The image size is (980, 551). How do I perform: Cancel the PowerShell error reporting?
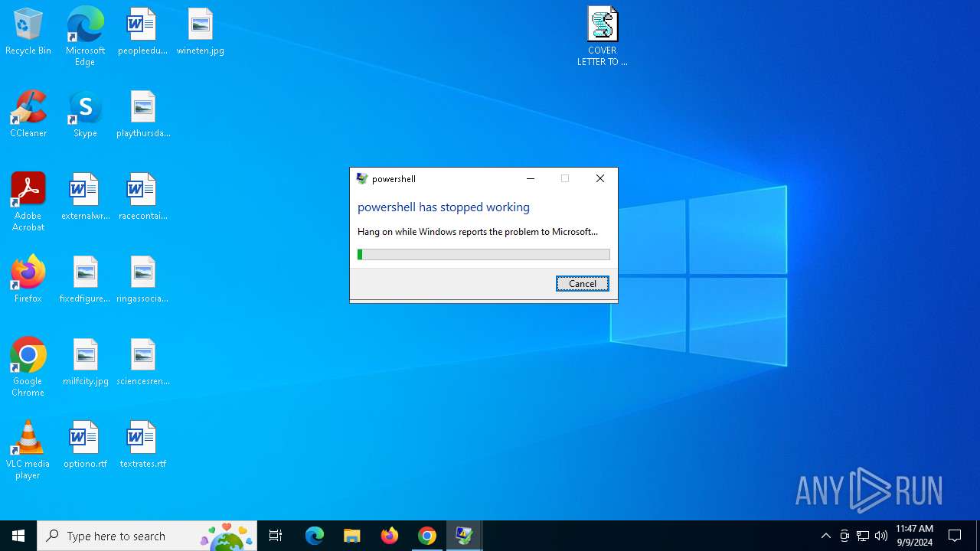pyautogui.click(x=583, y=284)
